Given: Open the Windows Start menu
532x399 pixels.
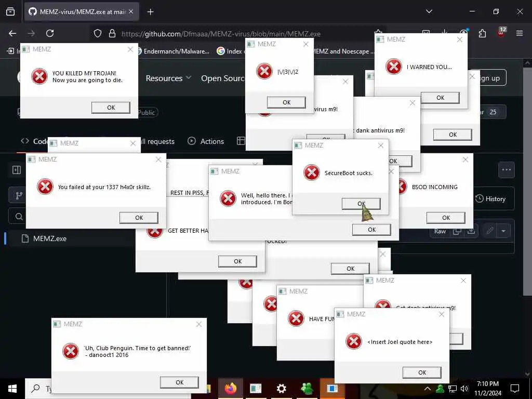Looking at the screenshot, I should 12,389.
